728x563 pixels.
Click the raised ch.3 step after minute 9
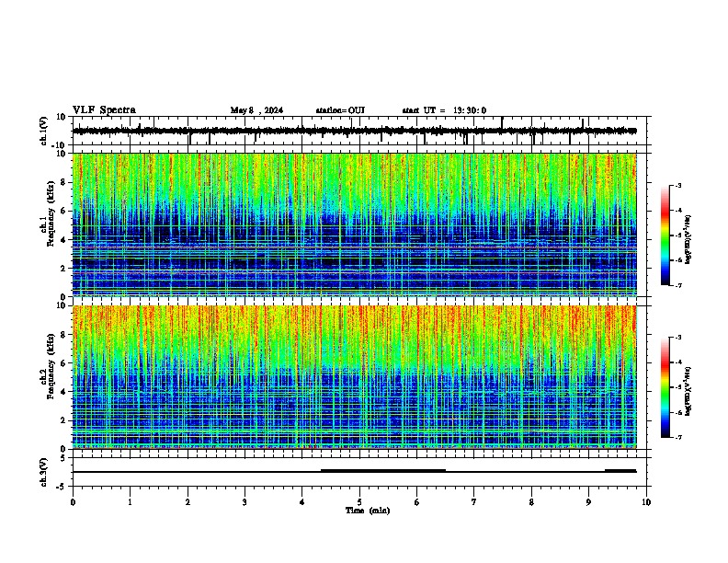pyautogui.click(x=620, y=471)
